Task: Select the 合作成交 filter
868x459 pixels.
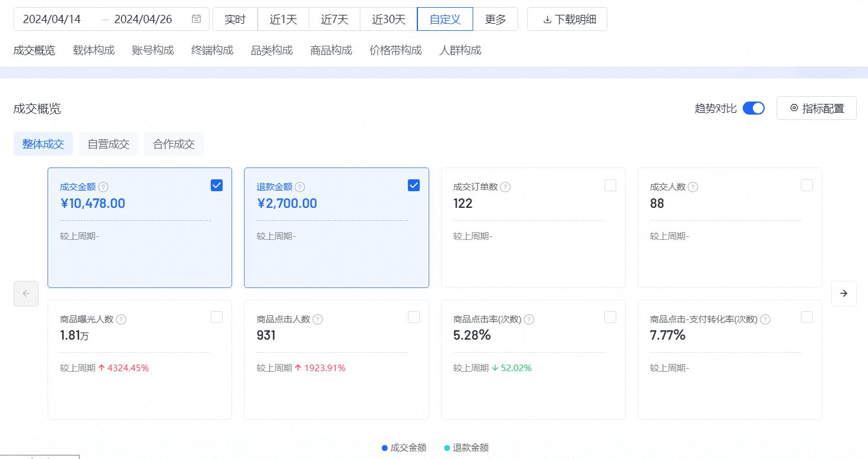Action: click(174, 144)
